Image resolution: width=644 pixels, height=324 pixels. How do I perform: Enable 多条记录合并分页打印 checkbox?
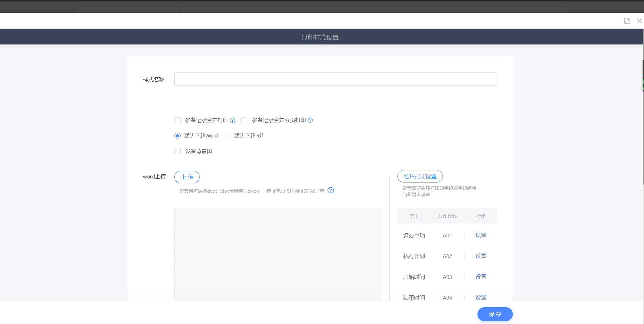(245, 120)
